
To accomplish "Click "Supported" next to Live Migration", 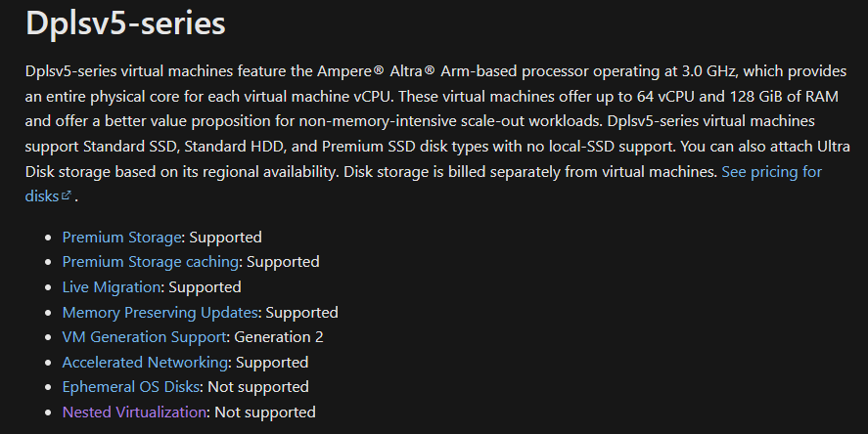I will click(x=205, y=287).
